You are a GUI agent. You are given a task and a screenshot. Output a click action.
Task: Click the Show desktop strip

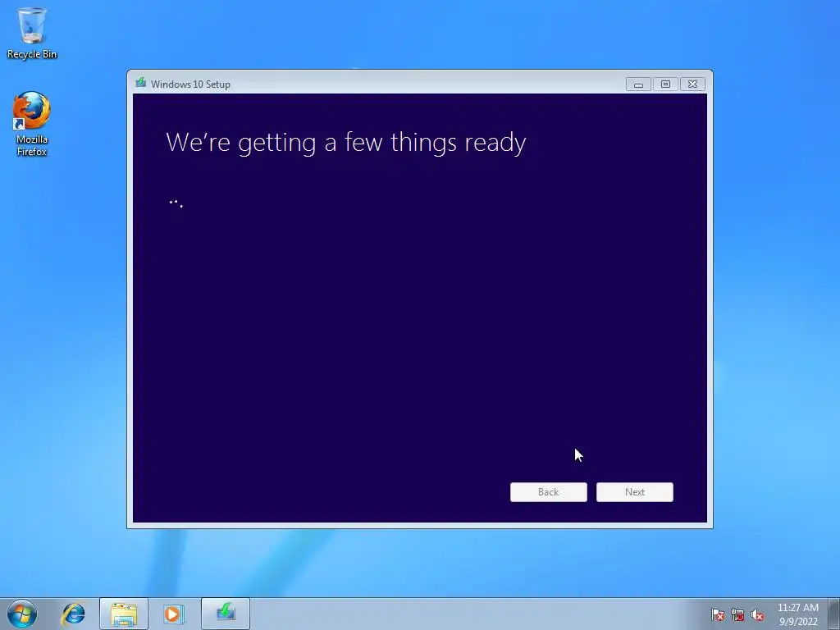(834, 614)
